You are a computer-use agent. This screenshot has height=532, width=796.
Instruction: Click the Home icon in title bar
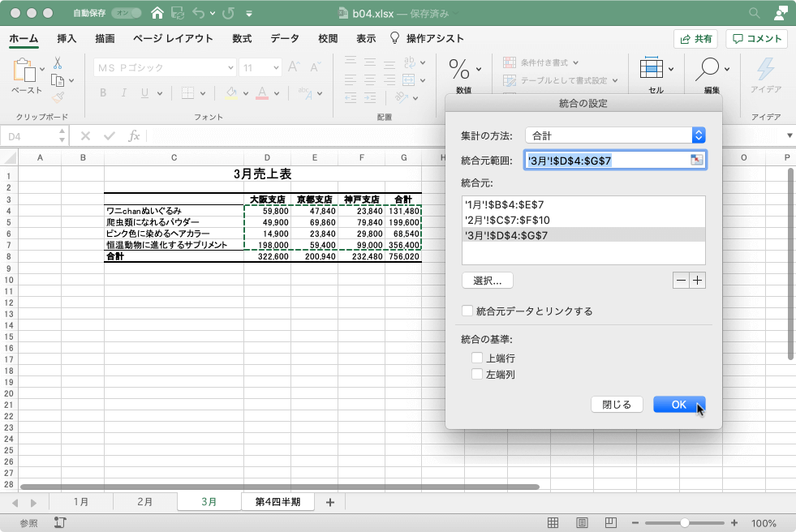[157, 13]
